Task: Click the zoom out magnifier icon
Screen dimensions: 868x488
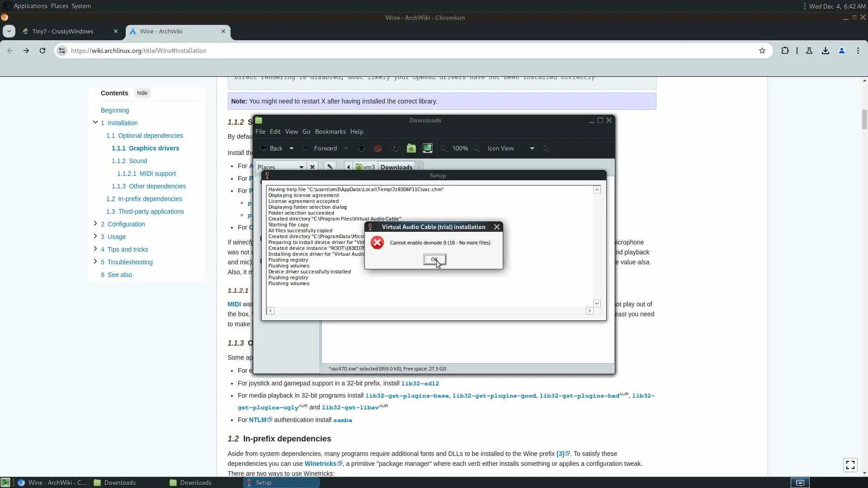Action: click(x=444, y=148)
